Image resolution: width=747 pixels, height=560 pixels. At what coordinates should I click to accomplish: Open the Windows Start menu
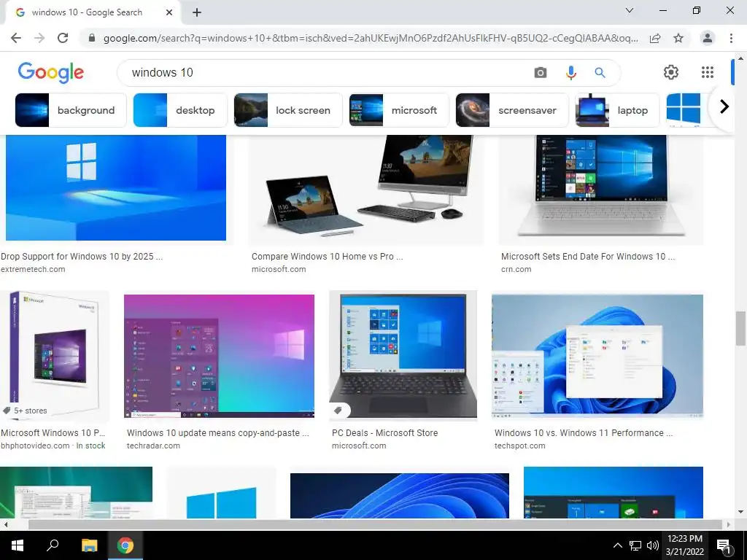[18, 545]
